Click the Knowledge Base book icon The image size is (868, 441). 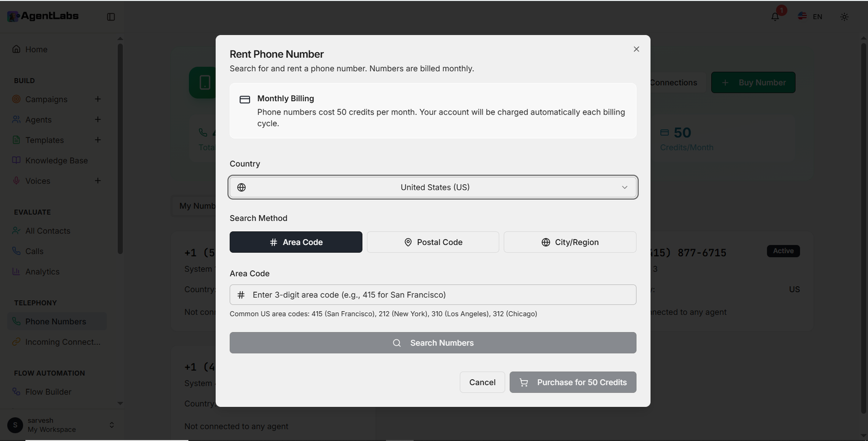click(16, 160)
